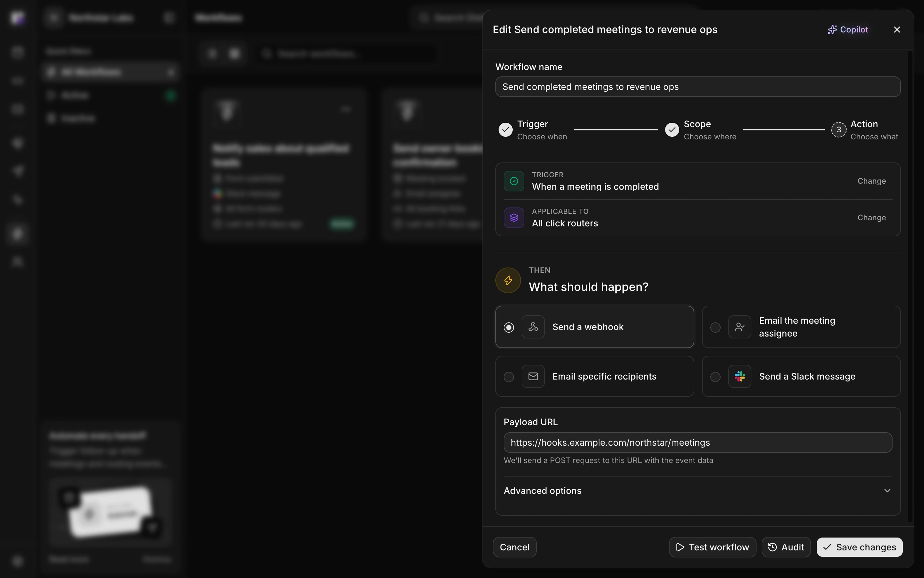Screen dimensions: 924x578
Task: Click the "What should happen?" heading
Action: point(588,287)
